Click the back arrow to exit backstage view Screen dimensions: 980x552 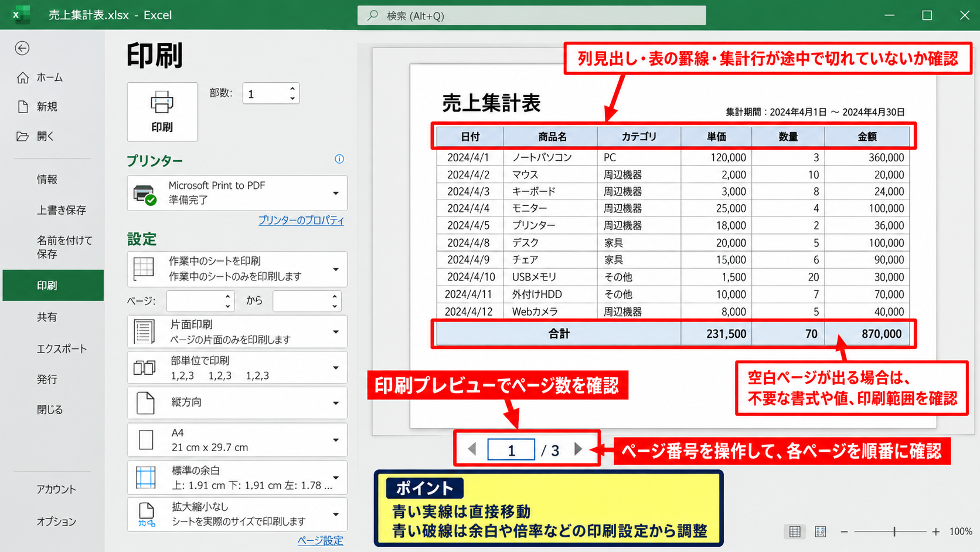point(22,48)
